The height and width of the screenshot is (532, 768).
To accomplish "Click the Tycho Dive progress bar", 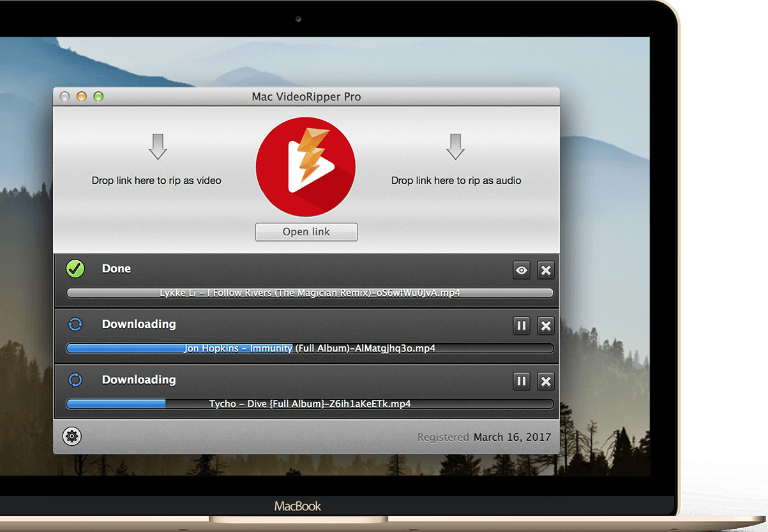I will (x=310, y=404).
